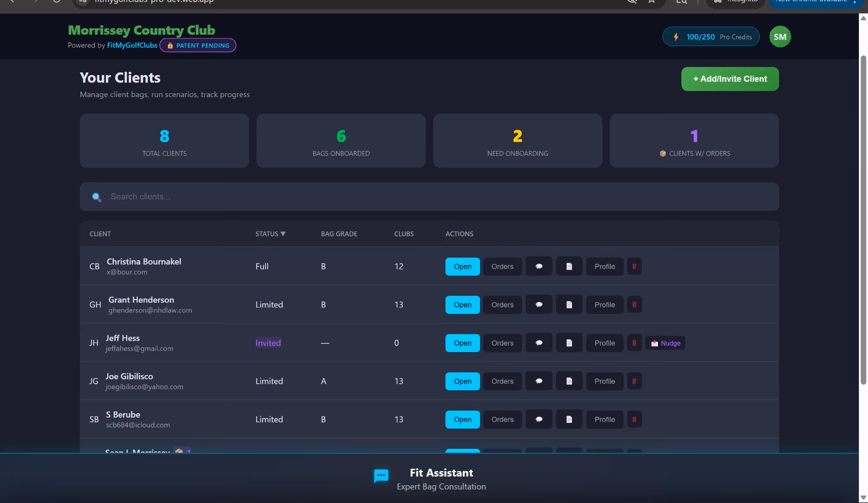View document notes for Grant Henderson
868x503 pixels.
[569, 304]
